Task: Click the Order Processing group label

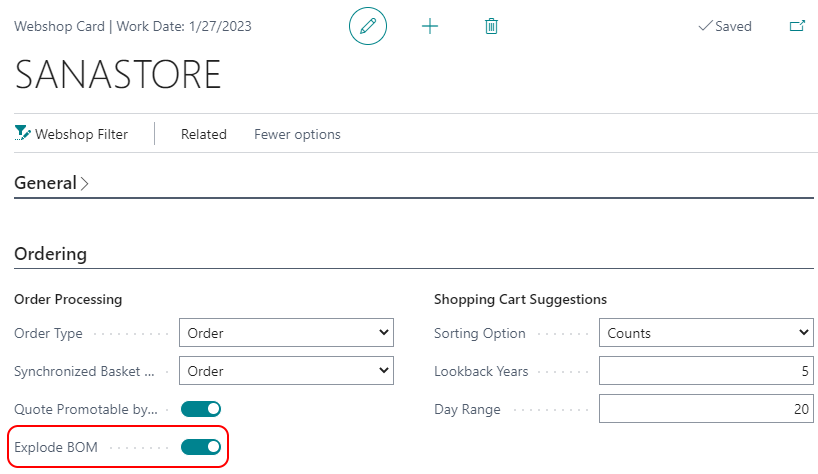Action: click(68, 299)
